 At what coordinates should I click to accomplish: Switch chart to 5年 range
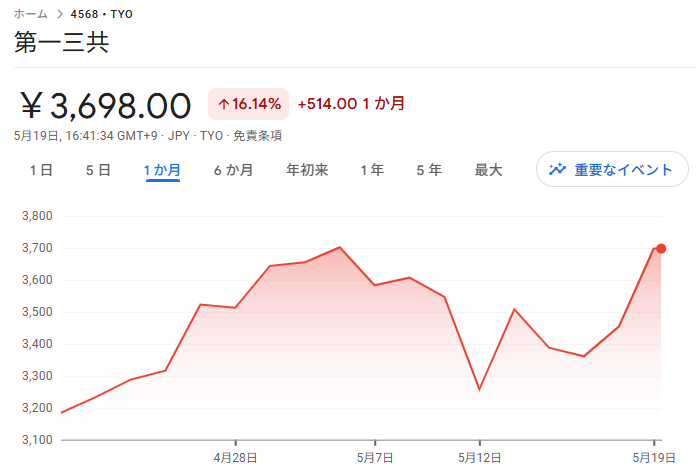click(x=429, y=170)
